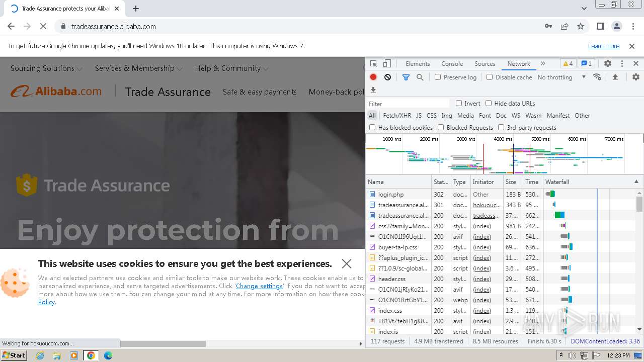Switch to the Console tab

452,64
